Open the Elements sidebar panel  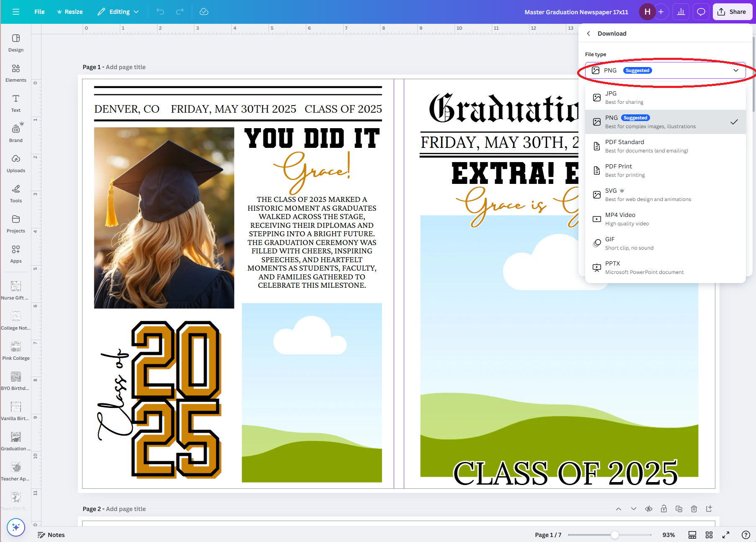16,73
